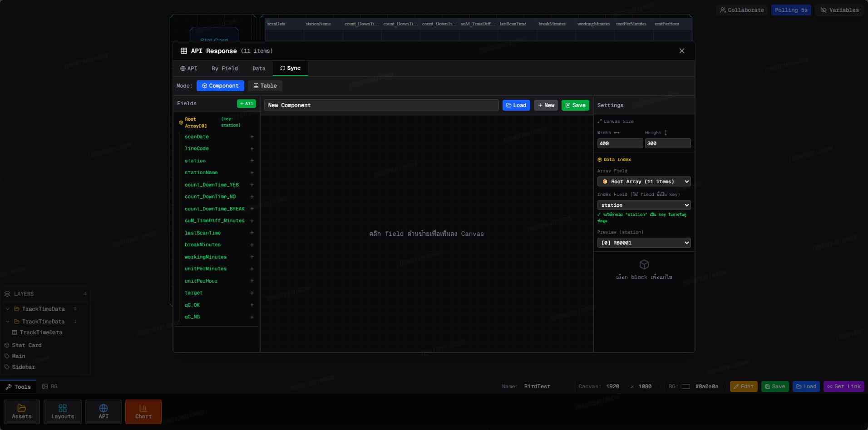Save the component in the dialog
The height and width of the screenshot is (430, 868).
[575, 105]
